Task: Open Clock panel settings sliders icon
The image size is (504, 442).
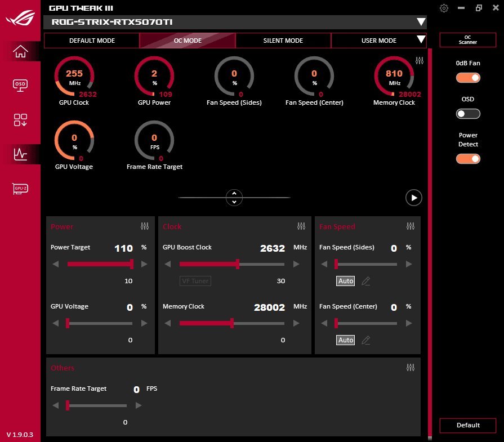Action: [301, 226]
